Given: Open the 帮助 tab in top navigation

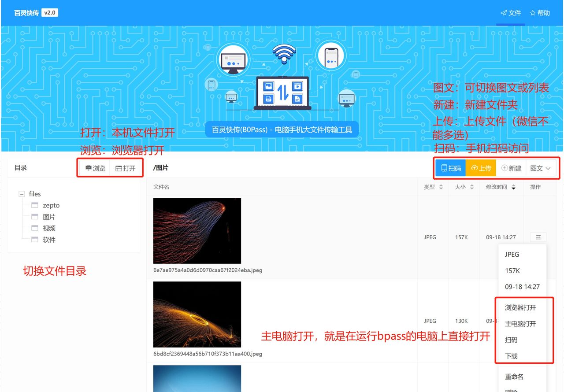Looking at the screenshot, I should [x=540, y=13].
